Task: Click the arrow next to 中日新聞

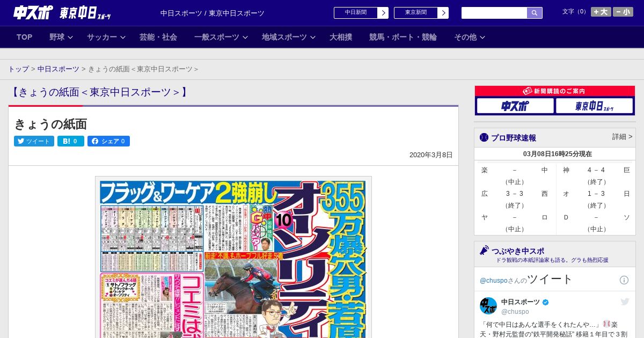Action: (x=383, y=13)
